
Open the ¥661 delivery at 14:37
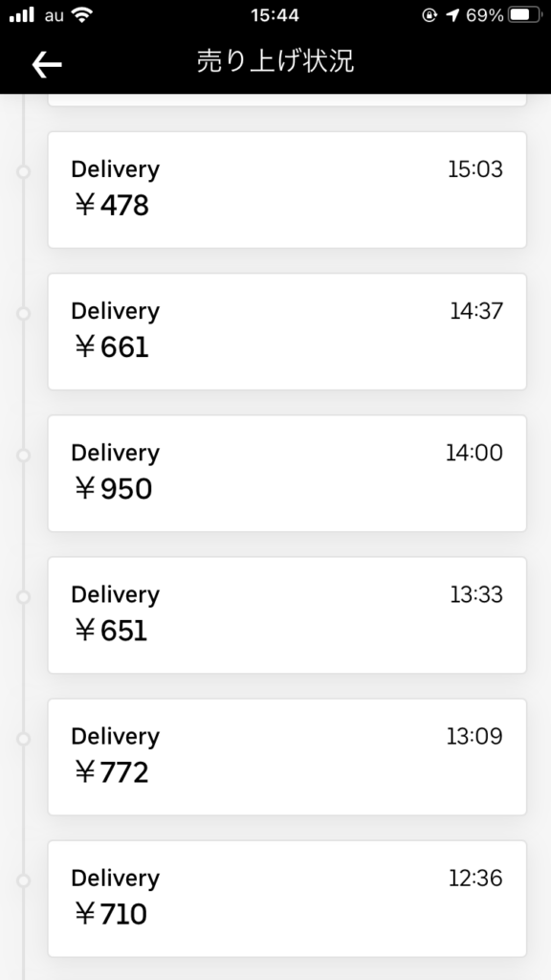click(287, 331)
